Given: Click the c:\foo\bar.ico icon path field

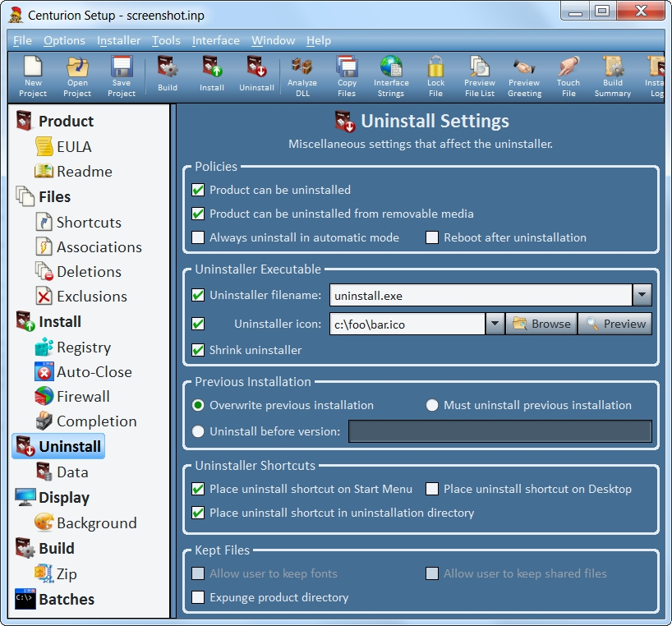Looking at the screenshot, I should point(407,324).
